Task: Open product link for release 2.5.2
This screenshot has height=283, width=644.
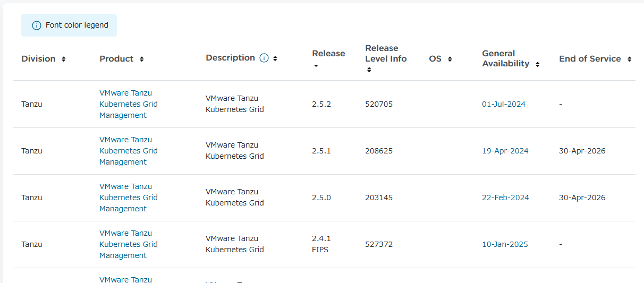Action: click(128, 104)
